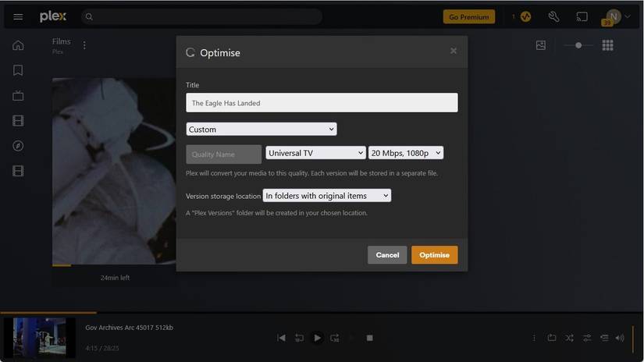Open the hamburger navigation menu
This screenshot has height=362, width=644.
point(18,17)
